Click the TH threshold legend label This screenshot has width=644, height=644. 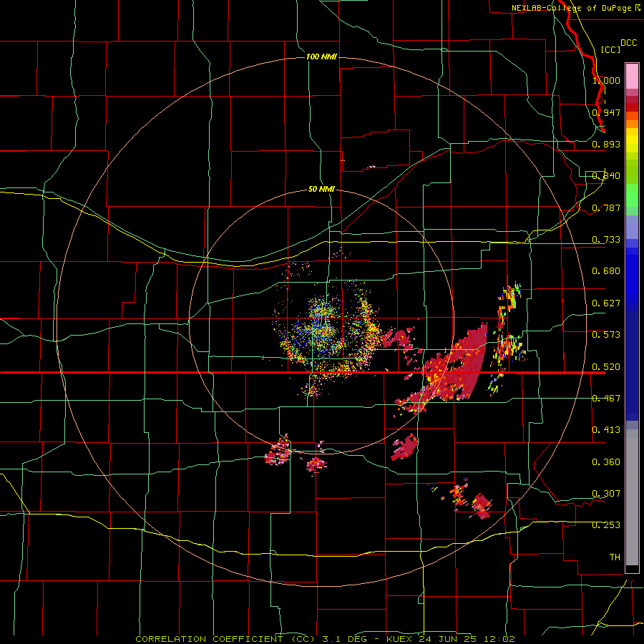coord(615,557)
